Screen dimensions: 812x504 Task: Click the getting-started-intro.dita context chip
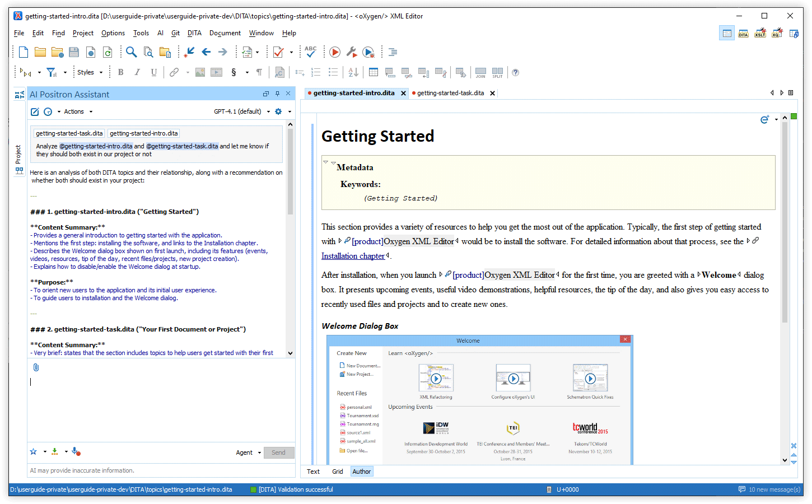(x=144, y=133)
